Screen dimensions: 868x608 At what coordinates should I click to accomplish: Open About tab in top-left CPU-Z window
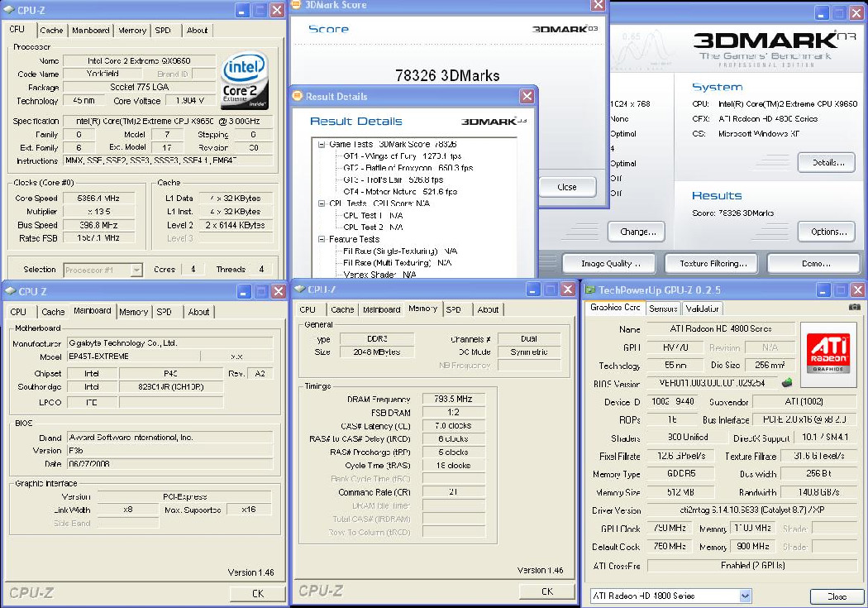[197, 31]
